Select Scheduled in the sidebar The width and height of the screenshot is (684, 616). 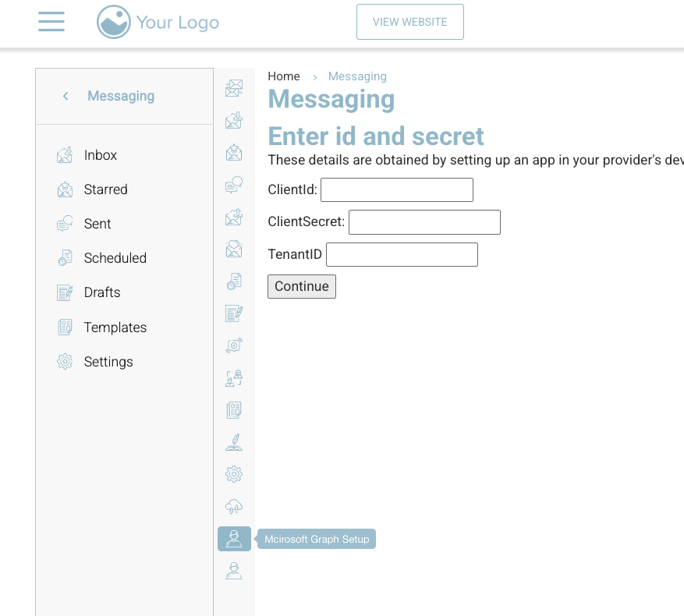pyautogui.click(x=115, y=258)
